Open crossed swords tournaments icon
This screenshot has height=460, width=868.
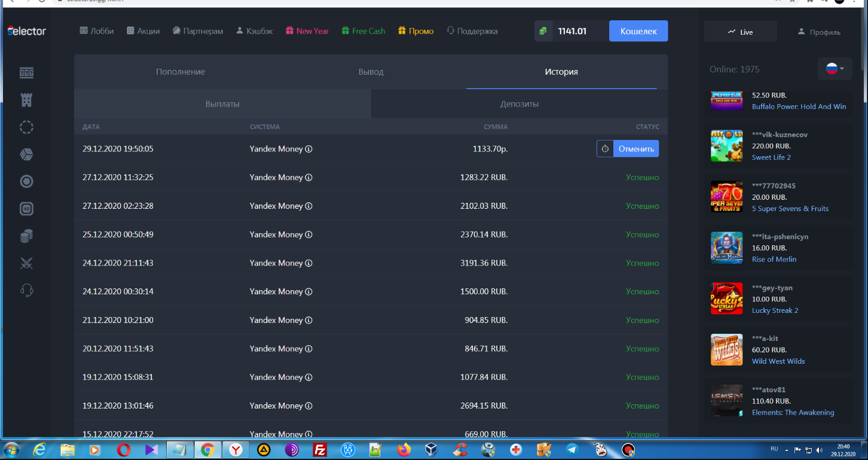26,263
